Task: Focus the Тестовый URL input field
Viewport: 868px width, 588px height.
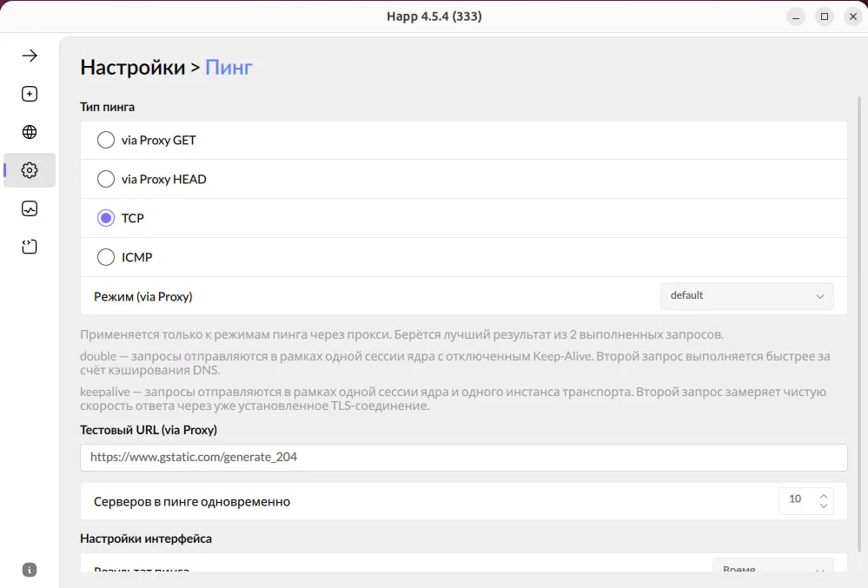Action: (x=463, y=458)
